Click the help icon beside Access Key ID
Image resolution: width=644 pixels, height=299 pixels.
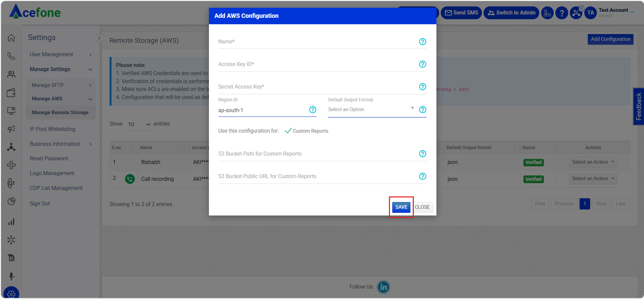click(x=423, y=64)
